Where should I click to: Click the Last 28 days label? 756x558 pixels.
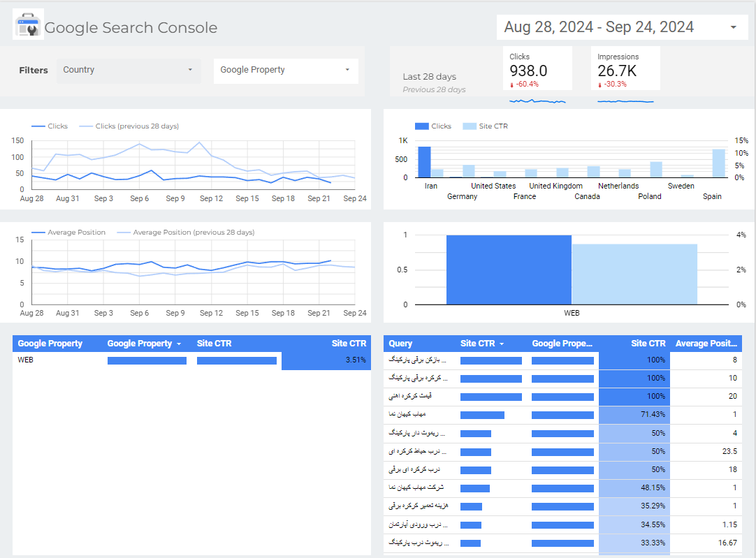(x=430, y=77)
